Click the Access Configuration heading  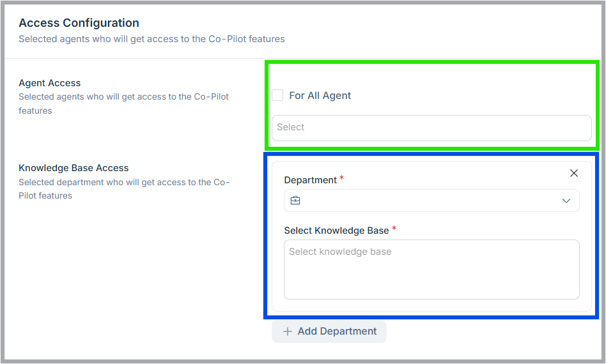point(79,23)
